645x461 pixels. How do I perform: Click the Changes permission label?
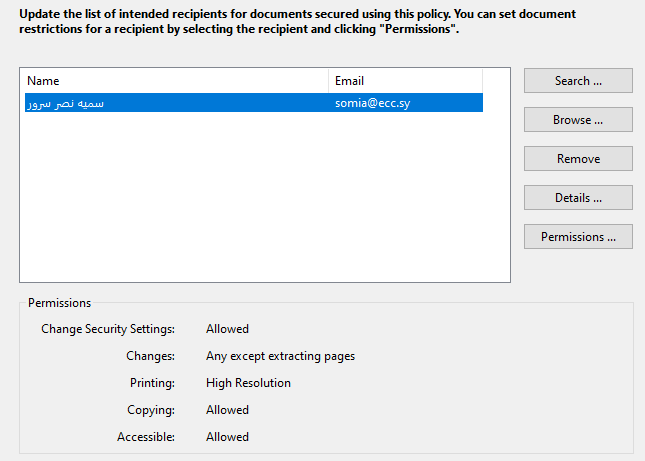click(x=150, y=356)
